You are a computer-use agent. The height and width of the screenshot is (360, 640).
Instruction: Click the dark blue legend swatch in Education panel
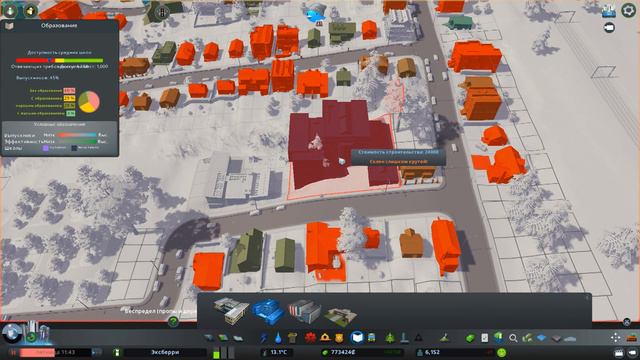point(74,148)
